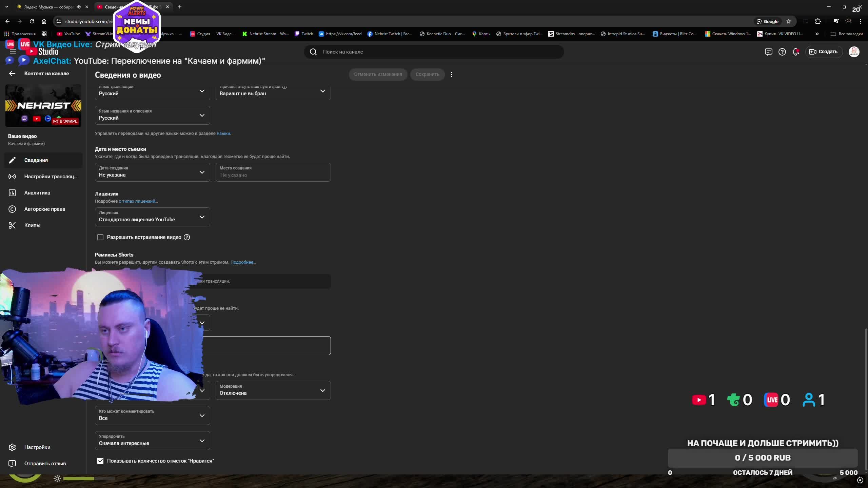Uncheck show likes count checkbox
Image resolution: width=868 pixels, height=488 pixels.
[100, 461]
